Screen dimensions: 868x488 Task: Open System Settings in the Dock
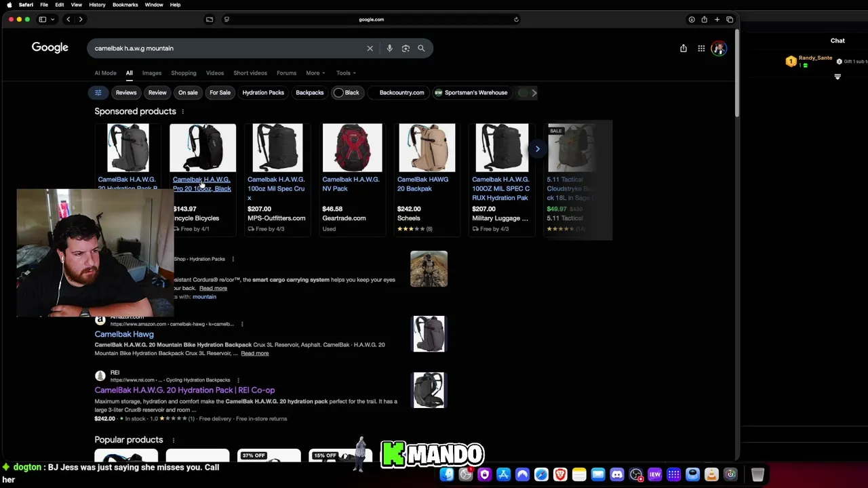[x=466, y=474]
